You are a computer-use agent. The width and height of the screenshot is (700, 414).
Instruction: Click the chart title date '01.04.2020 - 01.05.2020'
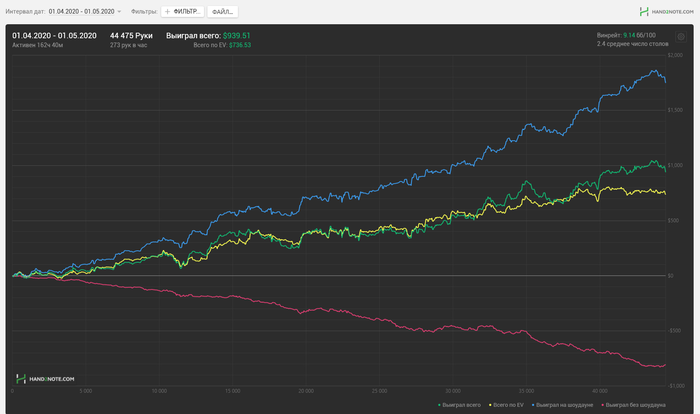coord(54,36)
